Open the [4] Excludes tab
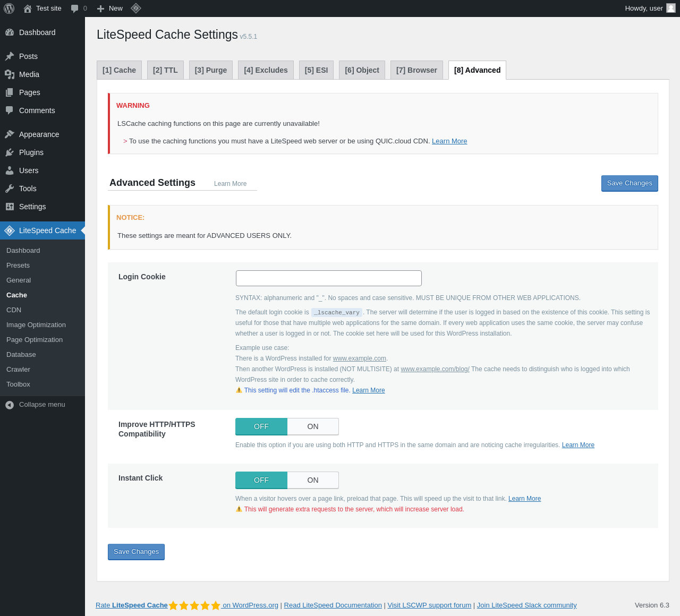Viewport: 680px width, 616px height. 266,70
